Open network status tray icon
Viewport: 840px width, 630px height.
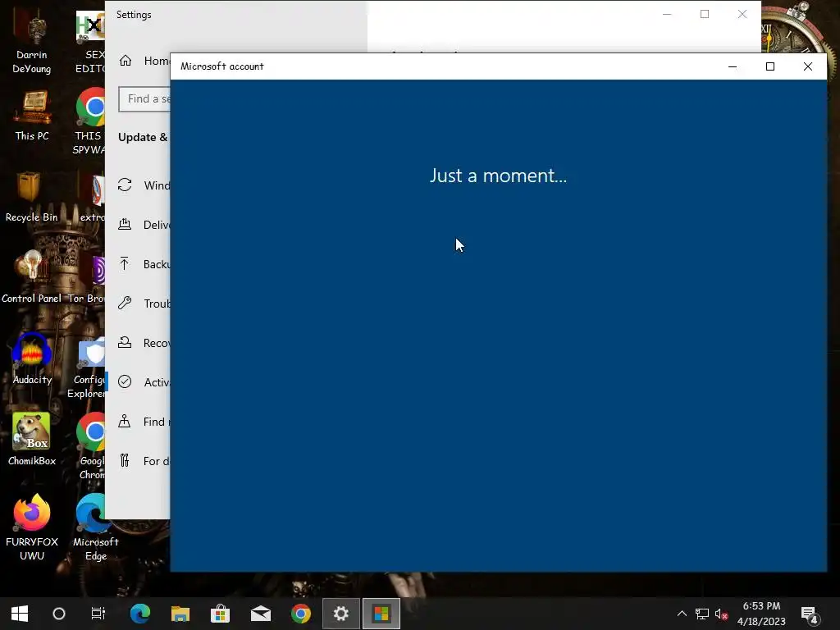pos(702,614)
